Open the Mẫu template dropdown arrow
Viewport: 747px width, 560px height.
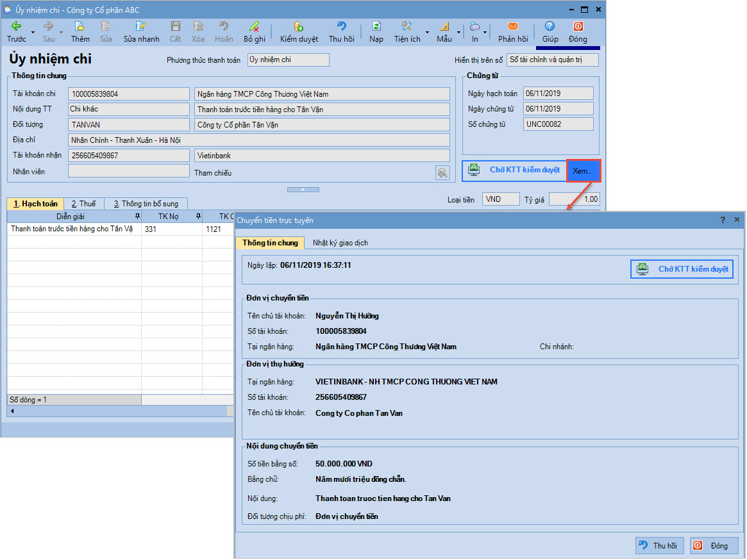pyautogui.click(x=459, y=31)
